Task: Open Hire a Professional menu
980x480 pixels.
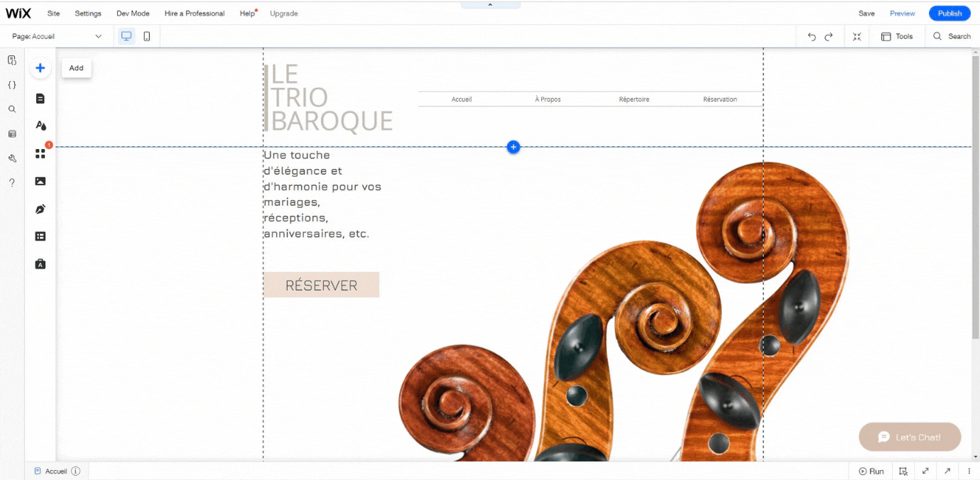Action: (195, 13)
